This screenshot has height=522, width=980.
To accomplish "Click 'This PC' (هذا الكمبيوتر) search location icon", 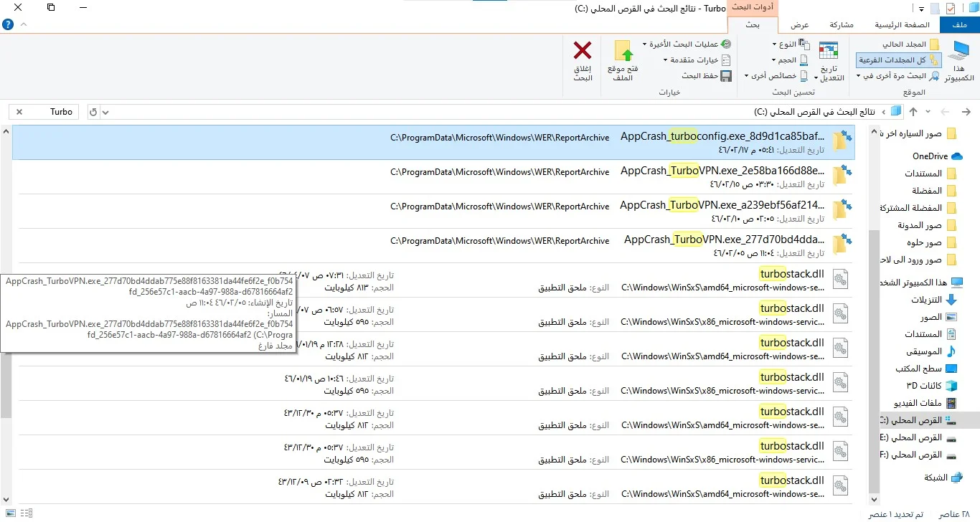I will pyautogui.click(x=959, y=61).
